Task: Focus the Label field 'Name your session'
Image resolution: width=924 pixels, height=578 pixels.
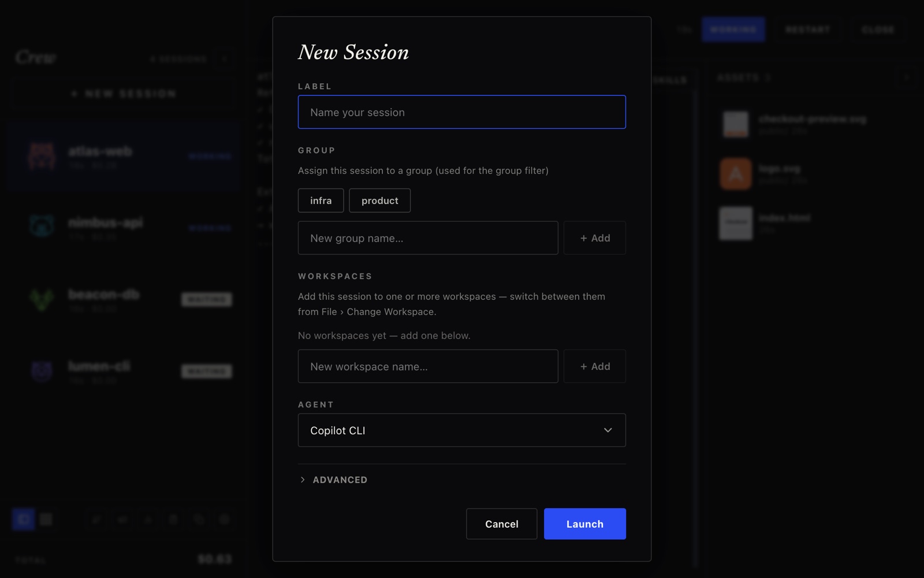Action: 461,112
